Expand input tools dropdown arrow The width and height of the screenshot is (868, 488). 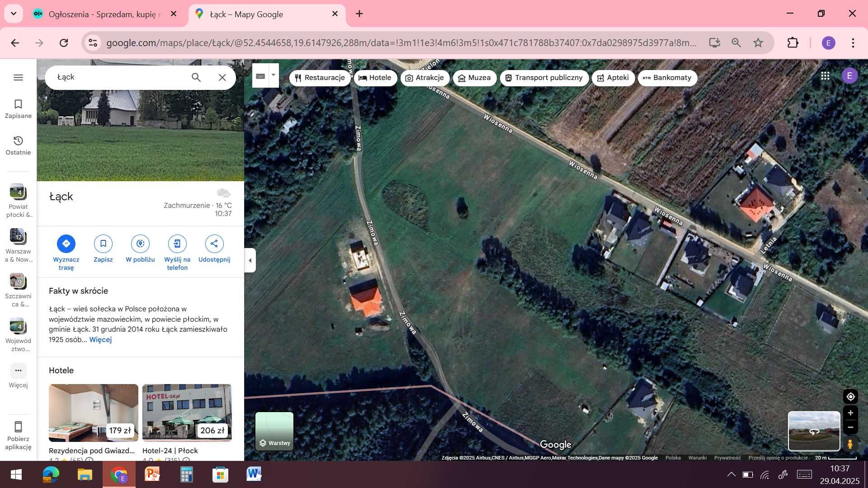(x=273, y=75)
